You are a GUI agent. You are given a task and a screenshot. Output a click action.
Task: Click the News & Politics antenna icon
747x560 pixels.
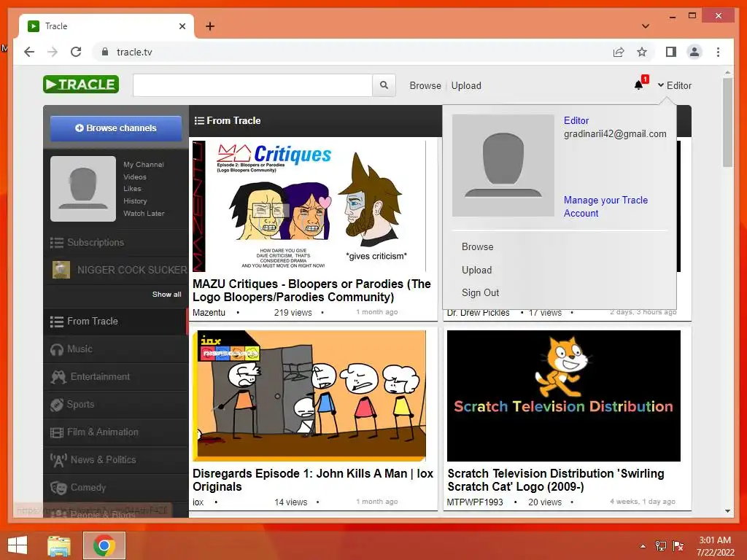(58, 461)
